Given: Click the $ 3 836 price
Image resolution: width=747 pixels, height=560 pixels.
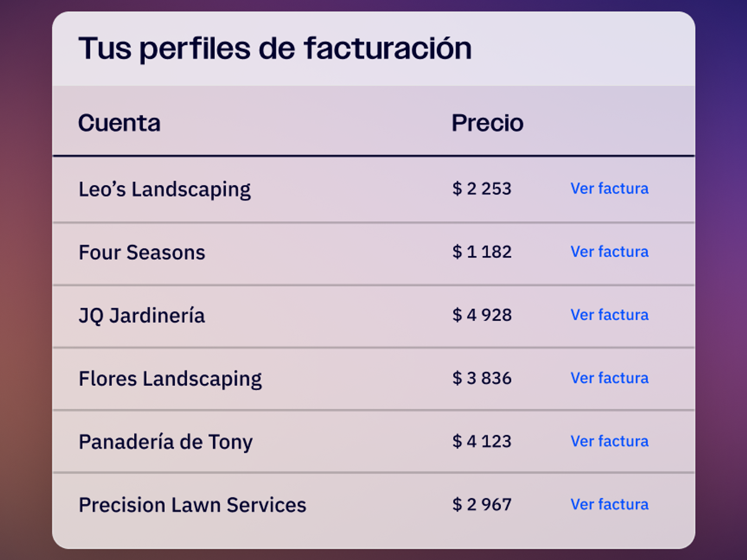Looking at the screenshot, I should (482, 378).
